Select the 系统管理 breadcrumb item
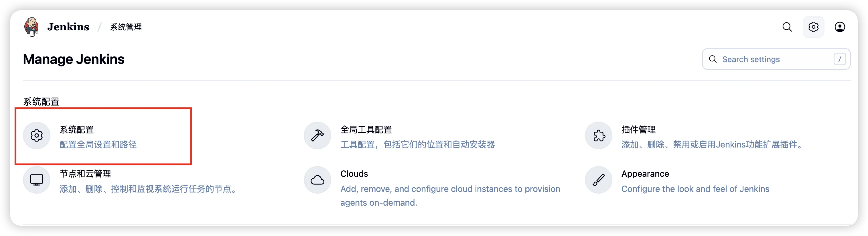The height and width of the screenshot is (236, 868). pyautogui.click(x=126, y=27)
